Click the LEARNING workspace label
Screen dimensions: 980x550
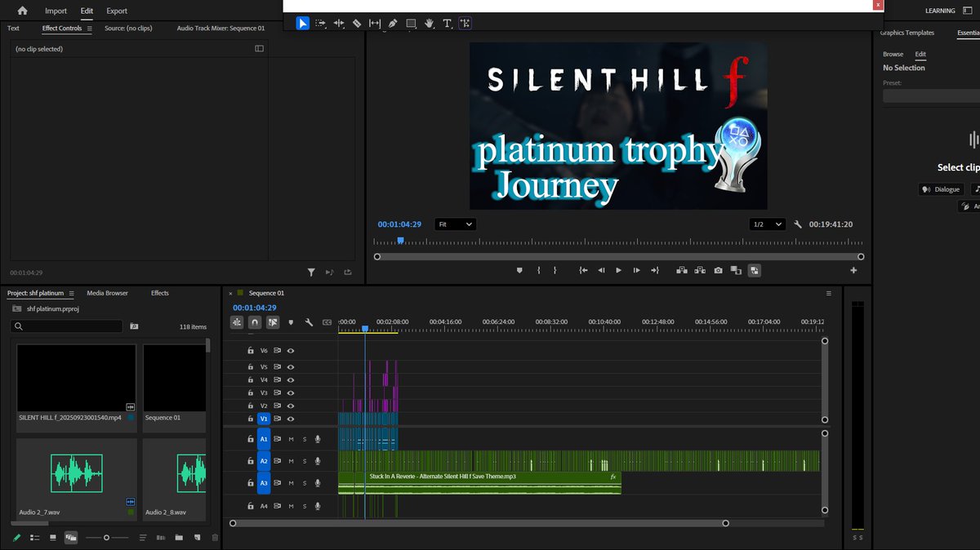940,11
